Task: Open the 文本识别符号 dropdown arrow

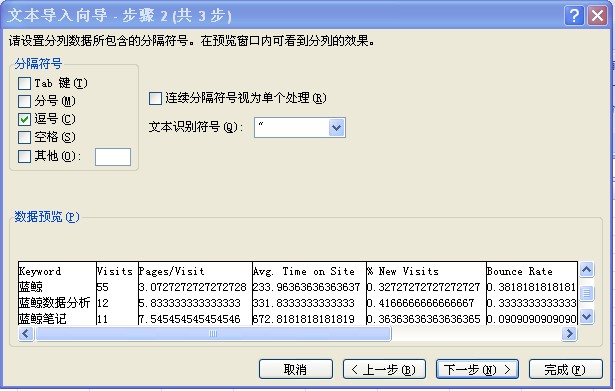Action: [x=337, y=127]
